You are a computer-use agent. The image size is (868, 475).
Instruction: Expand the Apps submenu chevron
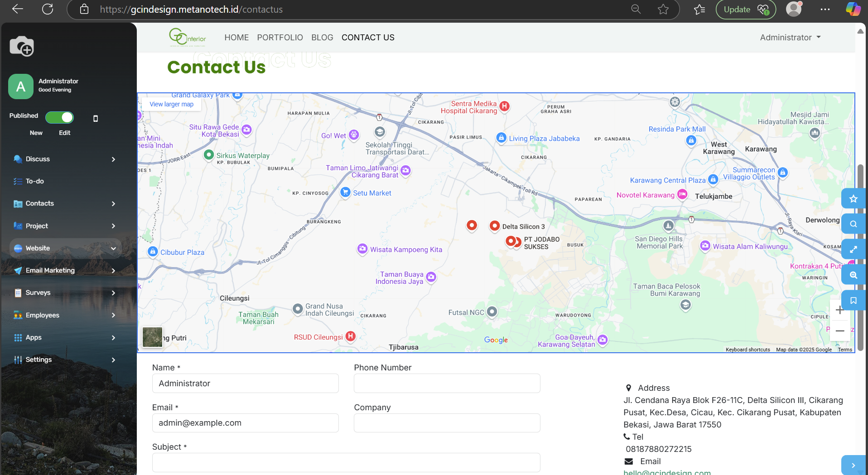click(113, 338)
